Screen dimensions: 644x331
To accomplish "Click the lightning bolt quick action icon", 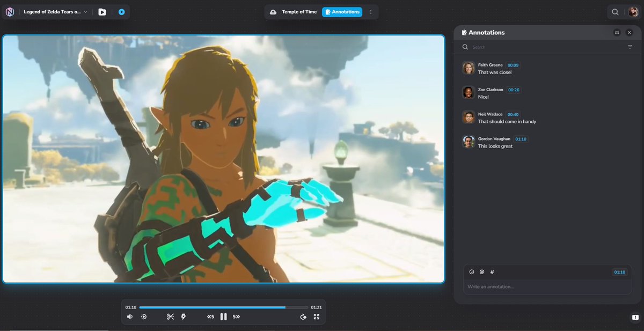I will [184, 317].
